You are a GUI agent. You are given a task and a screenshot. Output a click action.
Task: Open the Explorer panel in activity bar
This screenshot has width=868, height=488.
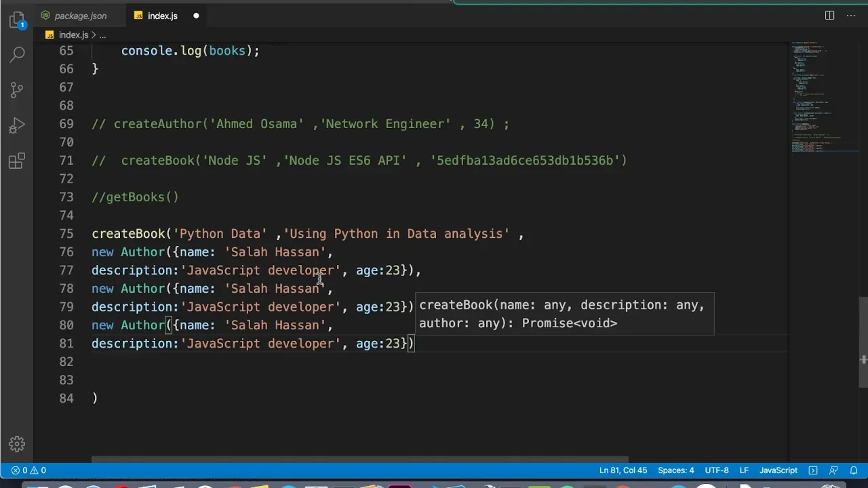pos(17,20)
